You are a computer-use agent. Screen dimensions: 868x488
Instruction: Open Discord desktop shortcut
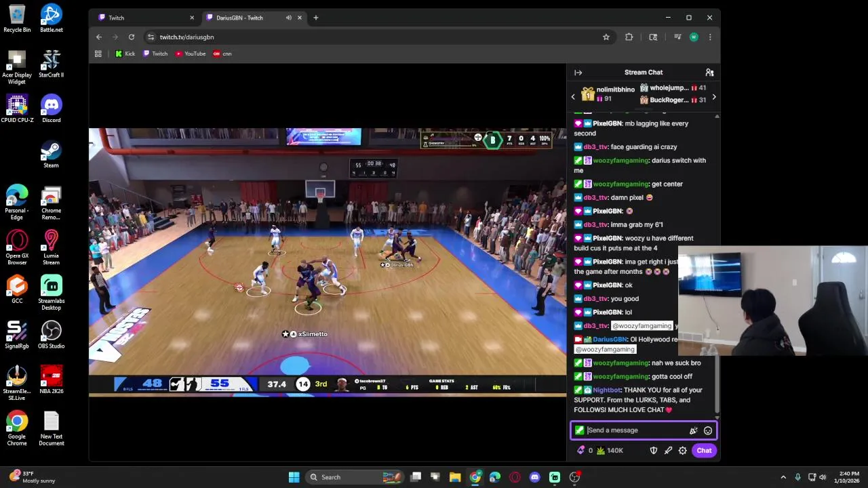[x=52, y=108]
